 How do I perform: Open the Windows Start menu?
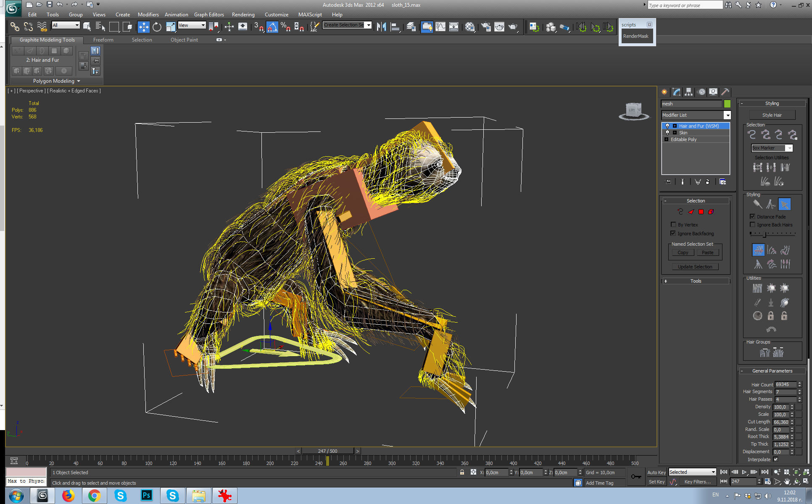(x=16, y=496)
